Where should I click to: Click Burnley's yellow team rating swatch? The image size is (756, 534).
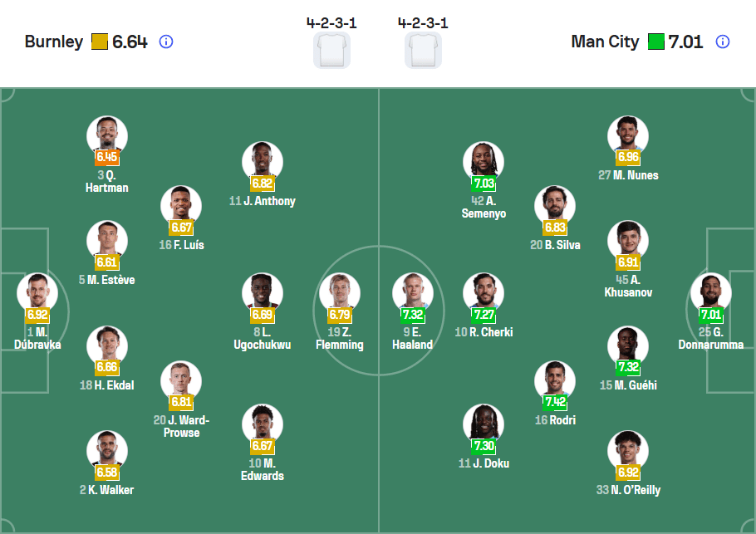(x=99, y=42)
